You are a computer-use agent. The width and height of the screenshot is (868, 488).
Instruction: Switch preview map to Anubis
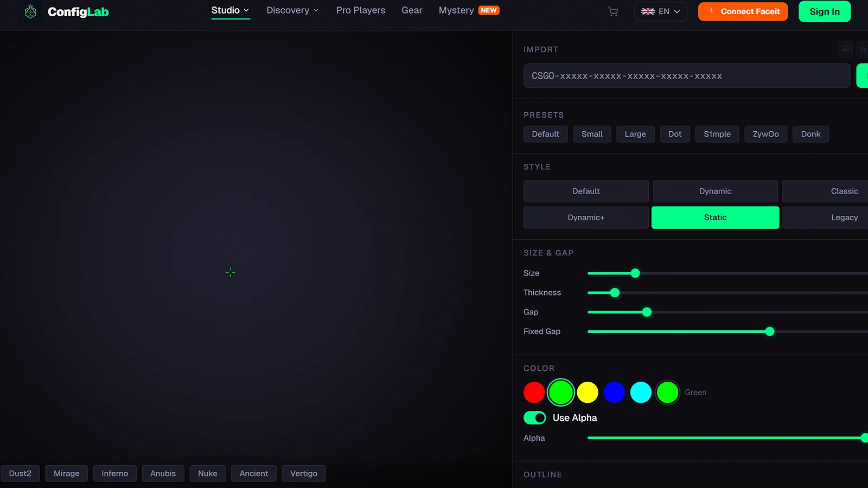pos(163,473)
